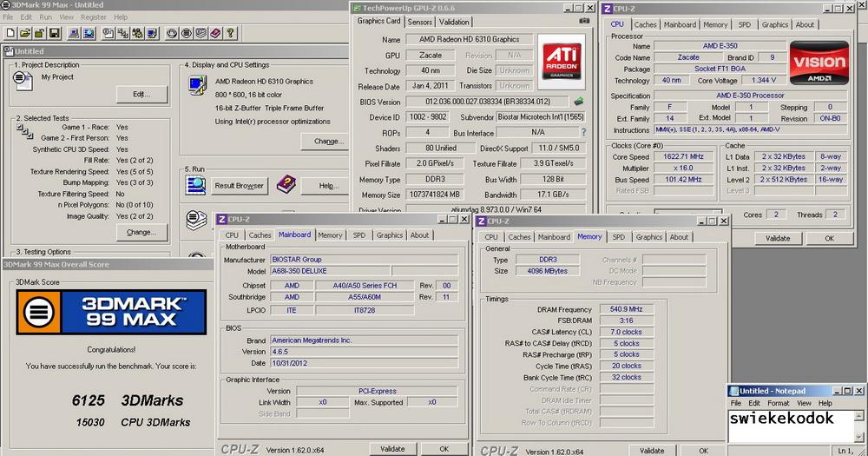Screen dimensions: 868x456
Task: Click the BIOS Version field in GPU-Z
Action: click(x=487, y=102)
